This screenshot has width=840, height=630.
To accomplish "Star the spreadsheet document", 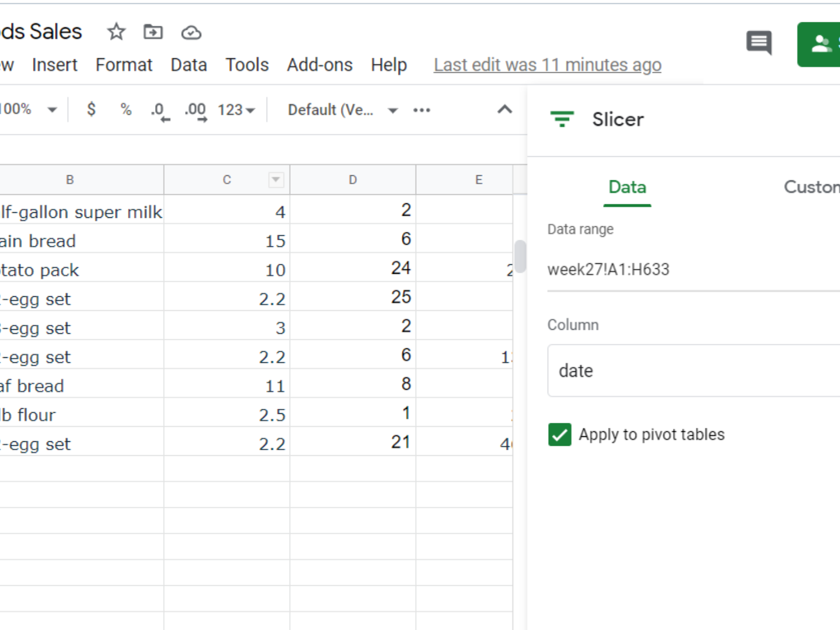I will click(x=116, y=32).
